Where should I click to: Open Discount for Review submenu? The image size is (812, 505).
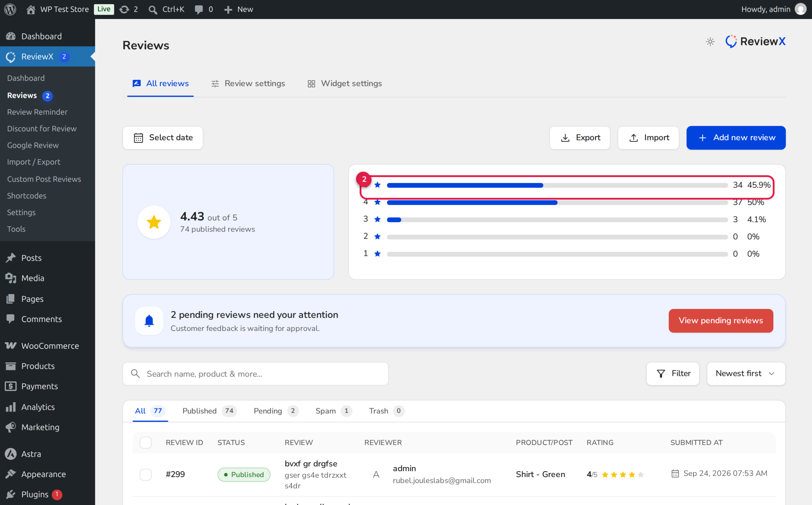point(42,129)
